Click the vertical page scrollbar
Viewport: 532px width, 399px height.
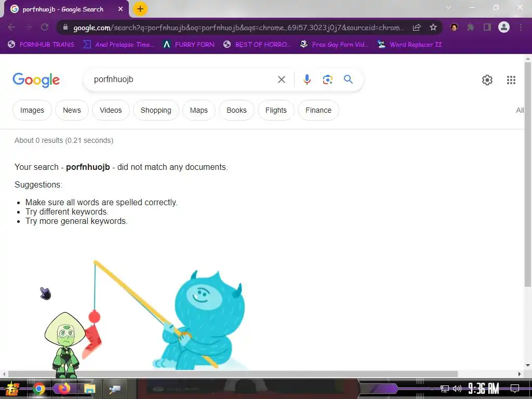click(x=528, y=174)
